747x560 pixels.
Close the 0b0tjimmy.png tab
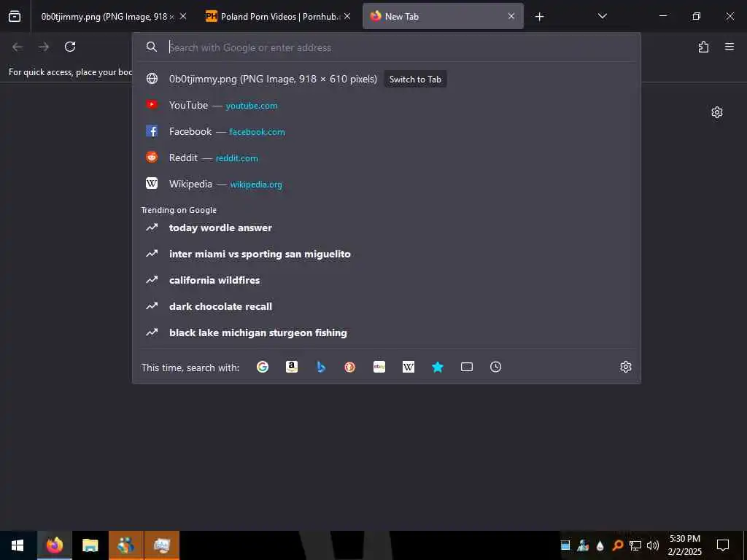tap(183, 16)
